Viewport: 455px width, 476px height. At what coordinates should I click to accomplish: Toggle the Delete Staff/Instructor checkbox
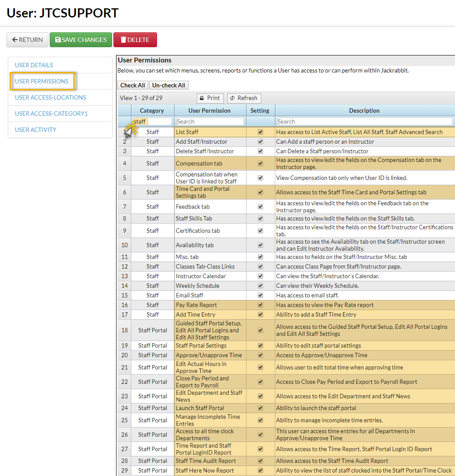pyautogui.click(x=260, y=151)
